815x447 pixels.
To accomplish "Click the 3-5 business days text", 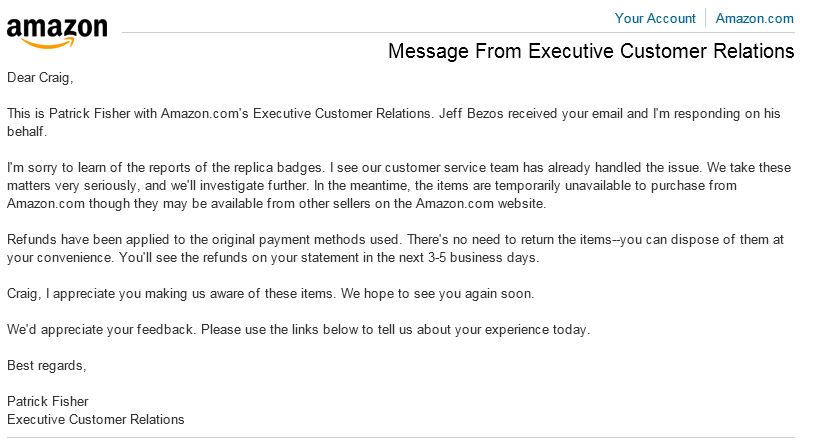I will click(x=483, y=258).
